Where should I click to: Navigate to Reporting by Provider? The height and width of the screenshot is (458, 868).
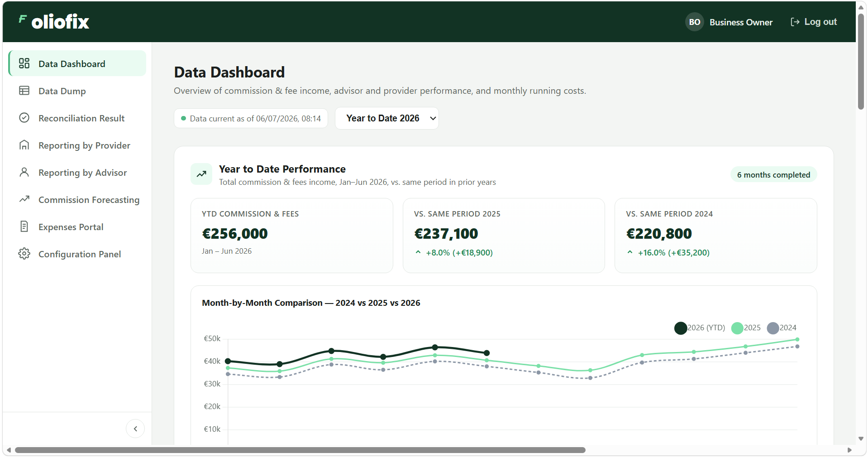point(77,145)
